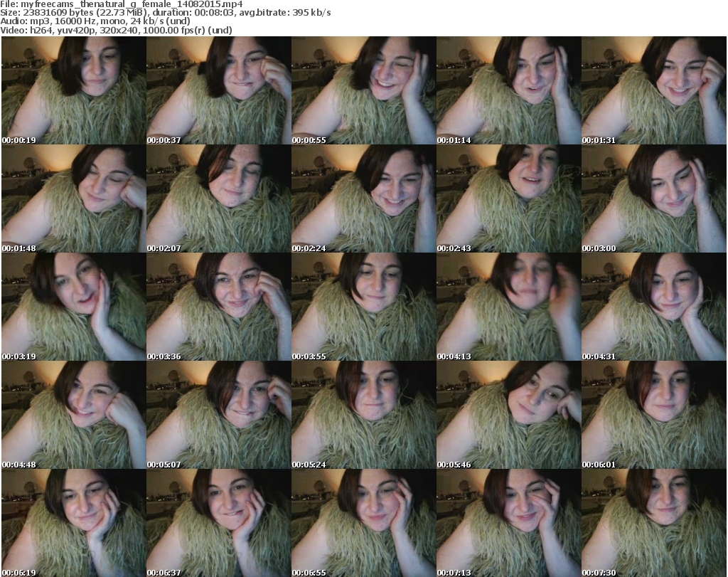Viewport: 728px width, 577px height.
Task: Choose the frame at 00:05:07
Action: (219, 415)
